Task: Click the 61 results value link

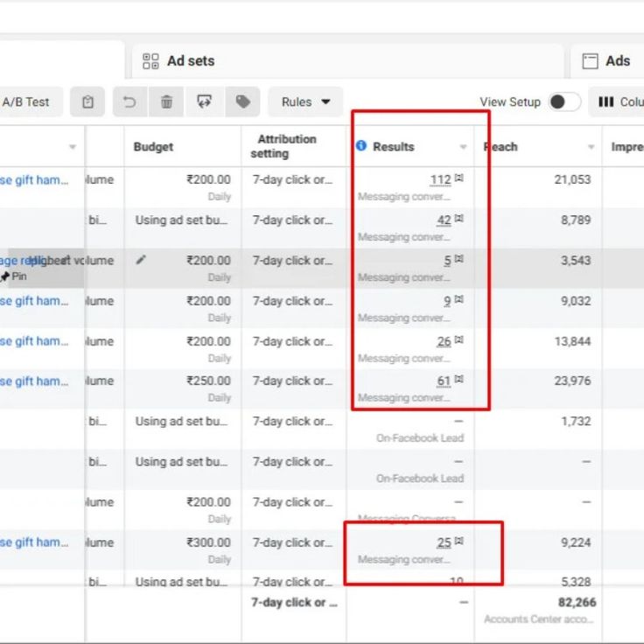Action: 444,381
